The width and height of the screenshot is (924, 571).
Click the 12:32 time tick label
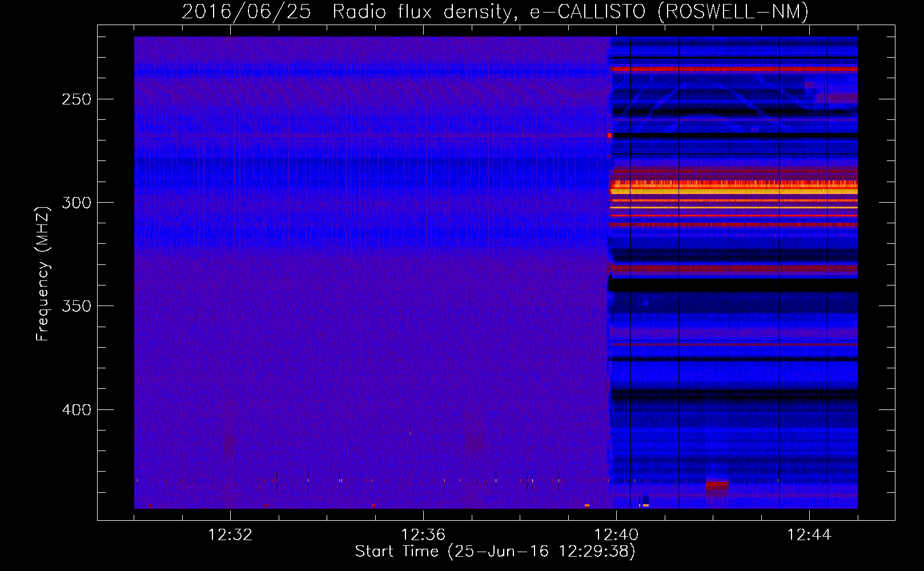(230, 535)
